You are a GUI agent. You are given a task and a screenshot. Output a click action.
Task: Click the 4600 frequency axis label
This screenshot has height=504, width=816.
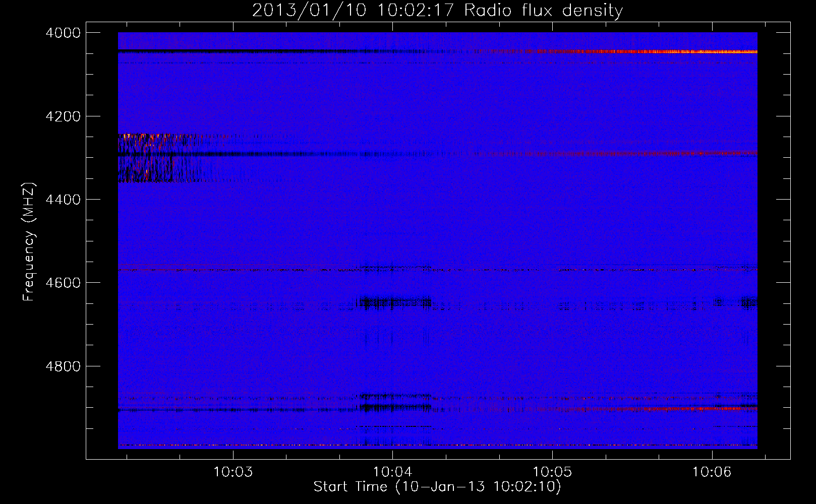point(63,283)
